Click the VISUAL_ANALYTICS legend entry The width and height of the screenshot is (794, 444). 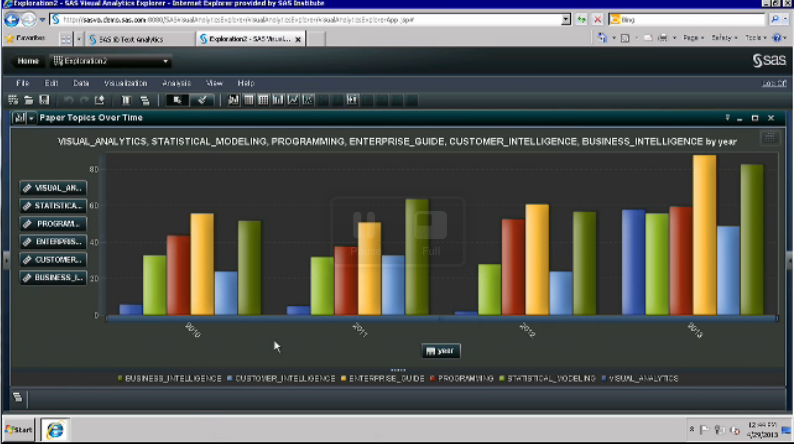(x=640, y=378)
